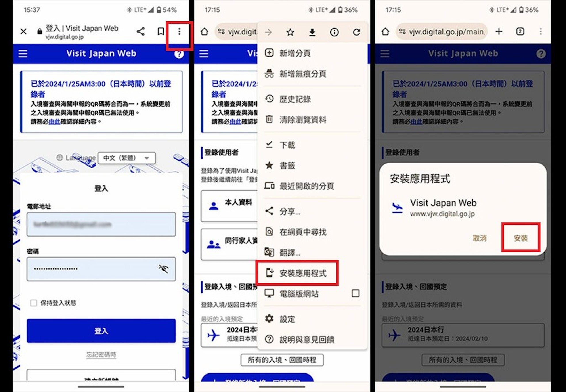Tap Visit Japan Web airplane app icon in dialog
The width and height of the screenshot is (566, 392).
397,208
